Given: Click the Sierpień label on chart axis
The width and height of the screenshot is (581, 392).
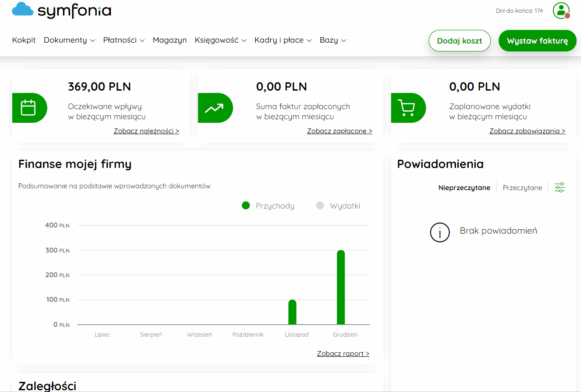Looking at the screenshot, I should coord(151,335).
